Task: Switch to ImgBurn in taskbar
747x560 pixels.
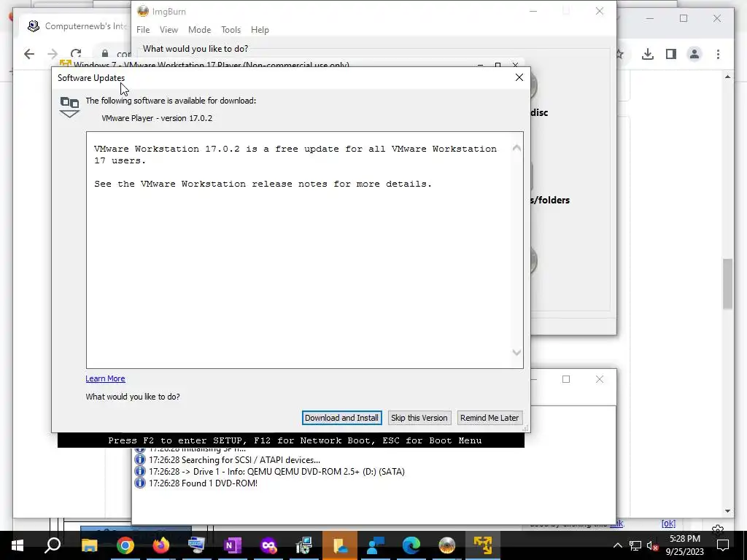Action: coord(447,545)
